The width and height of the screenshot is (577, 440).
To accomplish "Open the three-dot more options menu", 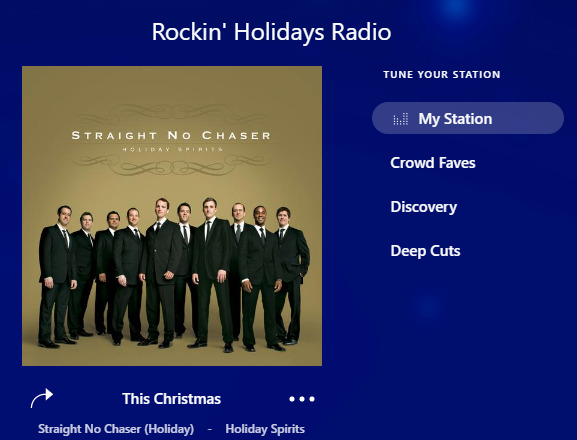I will pos(302,399).
